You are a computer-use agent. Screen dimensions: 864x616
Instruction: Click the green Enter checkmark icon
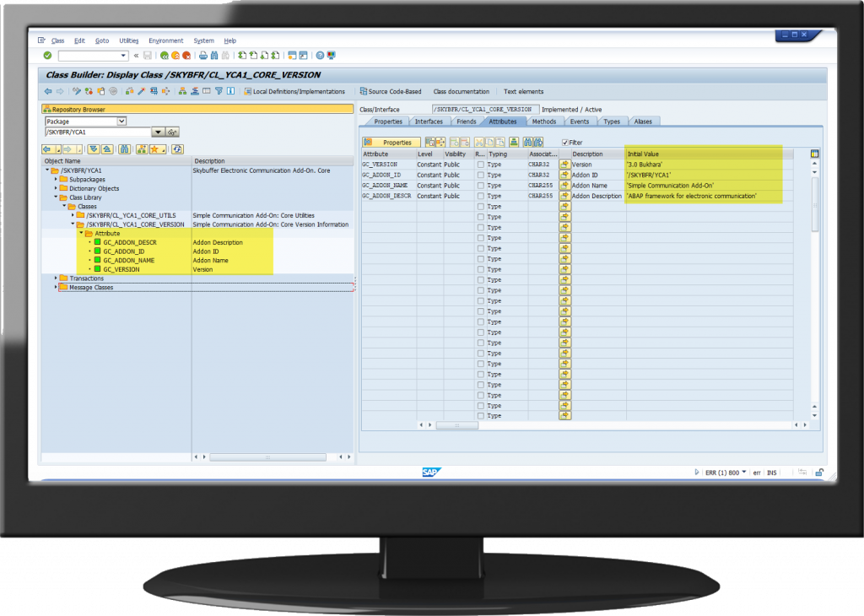coord(47,55)
